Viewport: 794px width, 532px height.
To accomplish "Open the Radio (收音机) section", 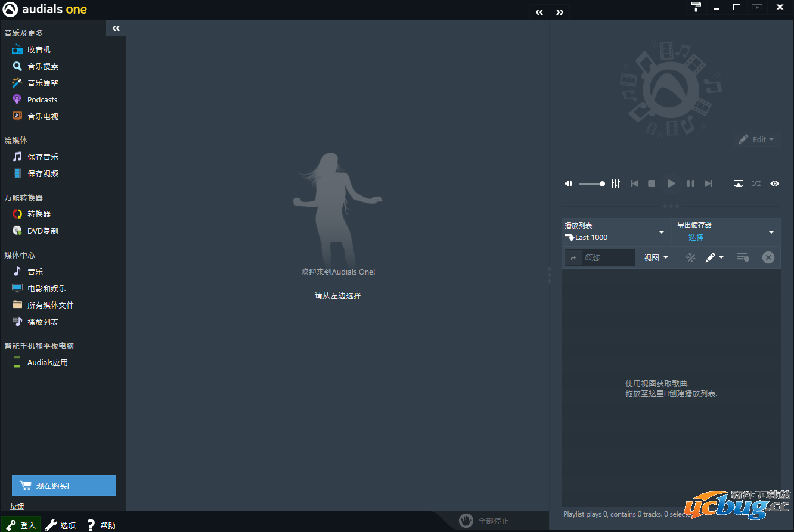I will coord(38,50).
